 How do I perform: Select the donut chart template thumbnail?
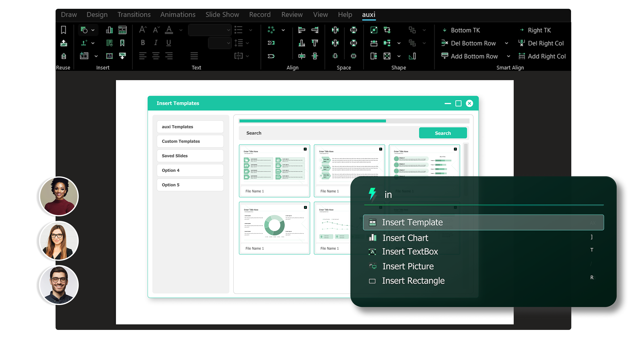pos(274,225)
